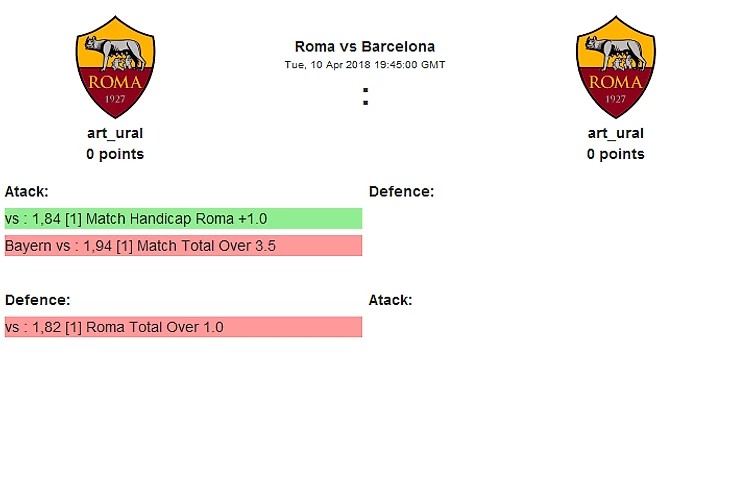Click 'Barcelona' in the match title
Viewport: 730px width, 480px height.
(398, 46)
